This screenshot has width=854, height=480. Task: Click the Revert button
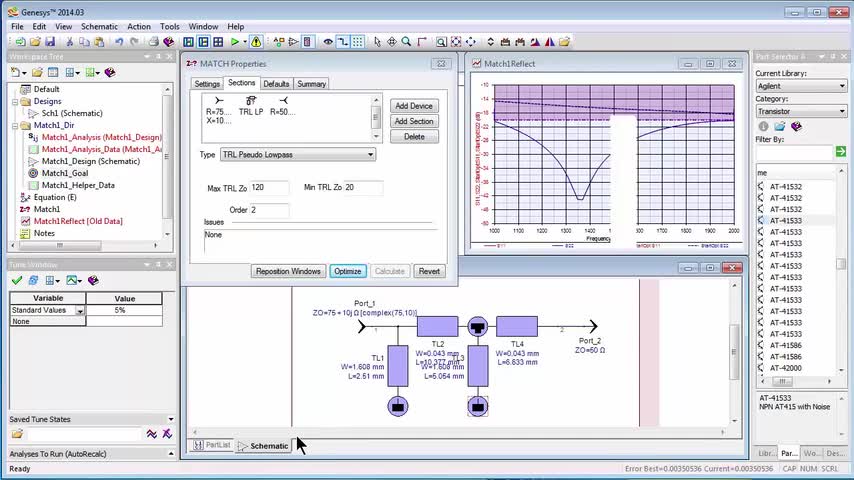(x=429, y=271)
